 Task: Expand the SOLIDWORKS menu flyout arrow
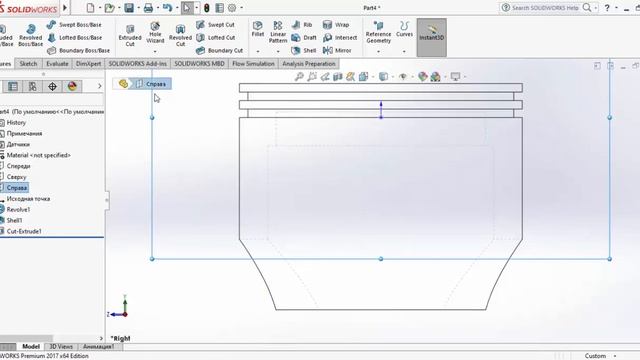(64, 8)
